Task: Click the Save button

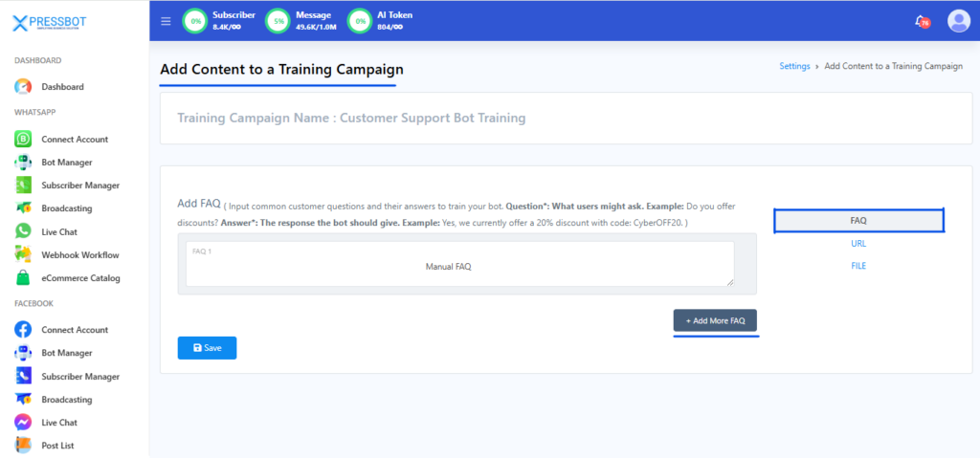Action: (207, 348)
